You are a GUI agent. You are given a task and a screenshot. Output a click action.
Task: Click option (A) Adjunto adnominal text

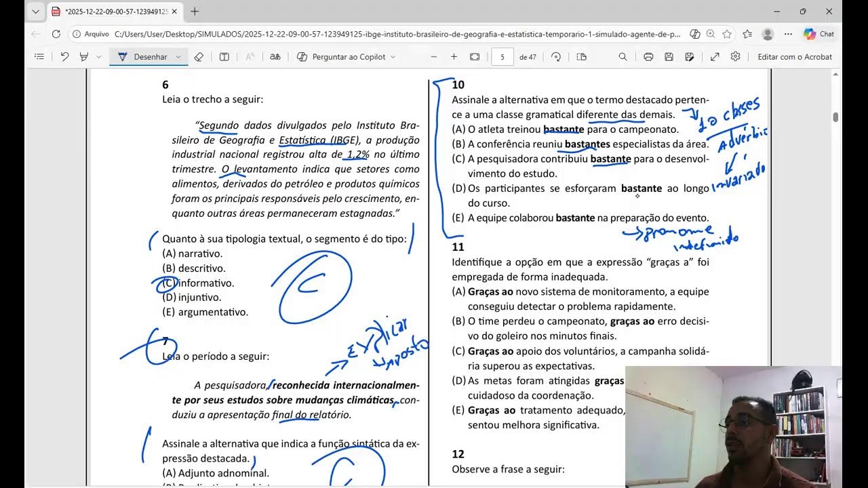pos(216,473)
